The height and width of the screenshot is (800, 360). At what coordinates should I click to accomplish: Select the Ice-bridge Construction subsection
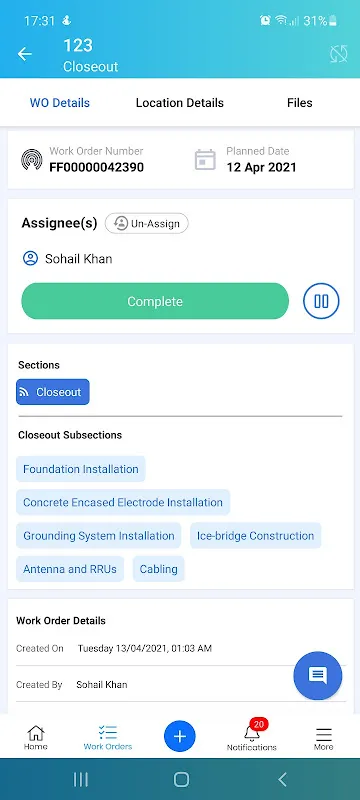[255, 536]
